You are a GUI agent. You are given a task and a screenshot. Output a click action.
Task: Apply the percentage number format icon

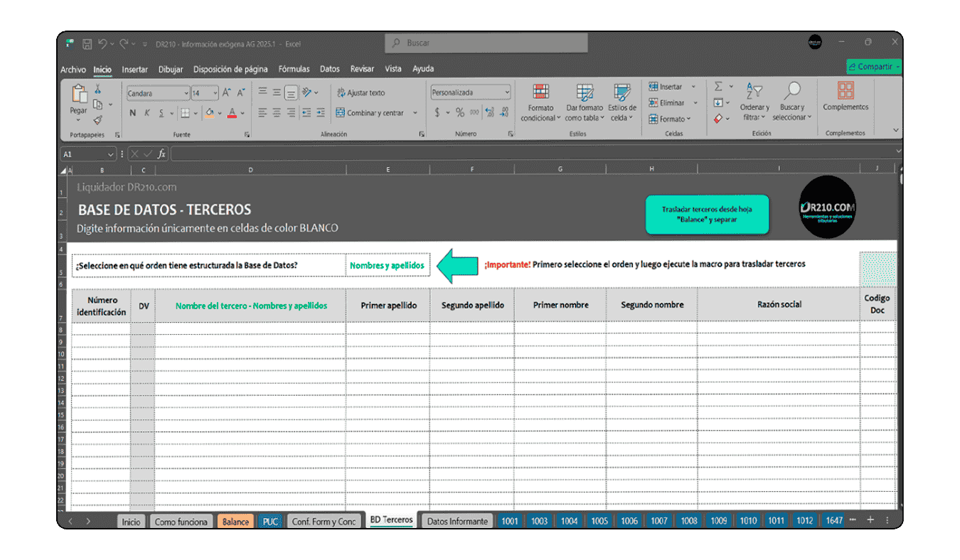[459, 112]
